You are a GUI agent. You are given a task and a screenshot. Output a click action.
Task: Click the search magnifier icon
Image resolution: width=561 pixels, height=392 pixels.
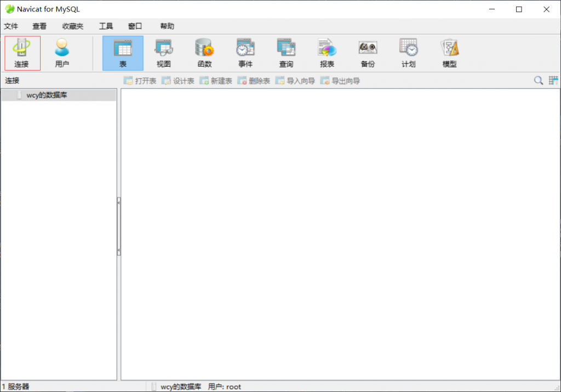pyautogui.click(x=538, y=80)
